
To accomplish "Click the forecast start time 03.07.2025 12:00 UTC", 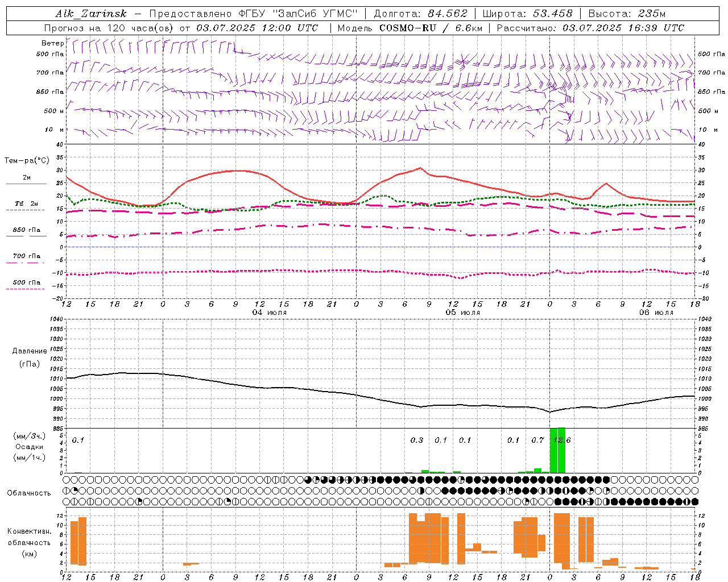I will [257, 28].
